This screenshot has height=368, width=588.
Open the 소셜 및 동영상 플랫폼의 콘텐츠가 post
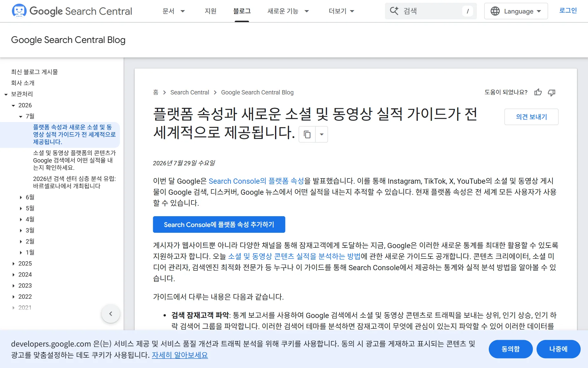[x=74, y=160]
